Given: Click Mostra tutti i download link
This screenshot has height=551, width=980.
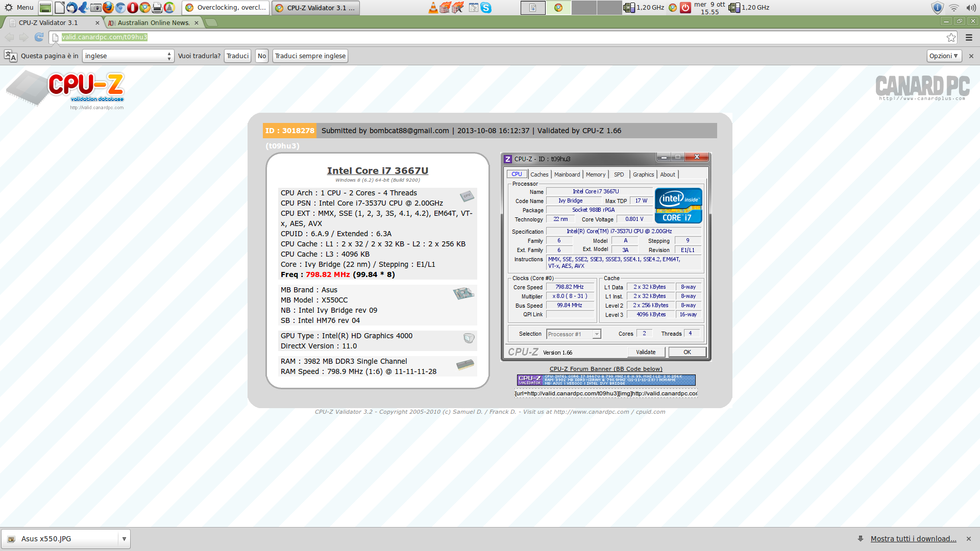Looking at the screenshot, I should [x=913, y=539].
